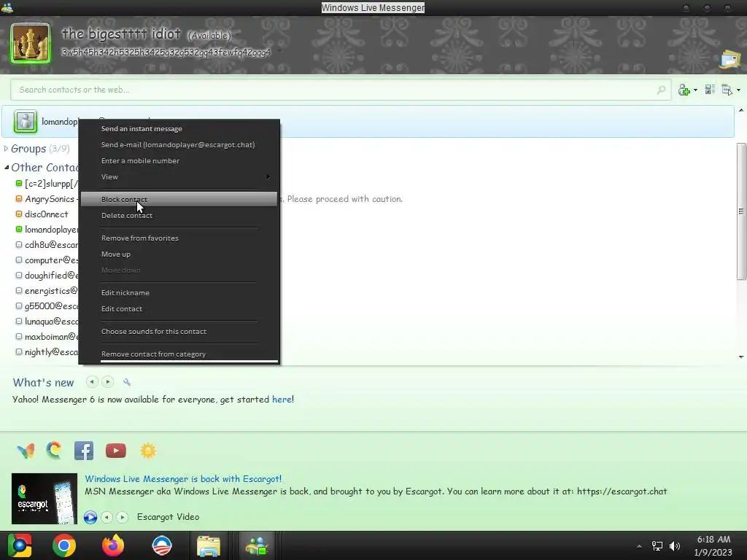
Task: Open the MSN butterfly tab icon
Action: 26,451
